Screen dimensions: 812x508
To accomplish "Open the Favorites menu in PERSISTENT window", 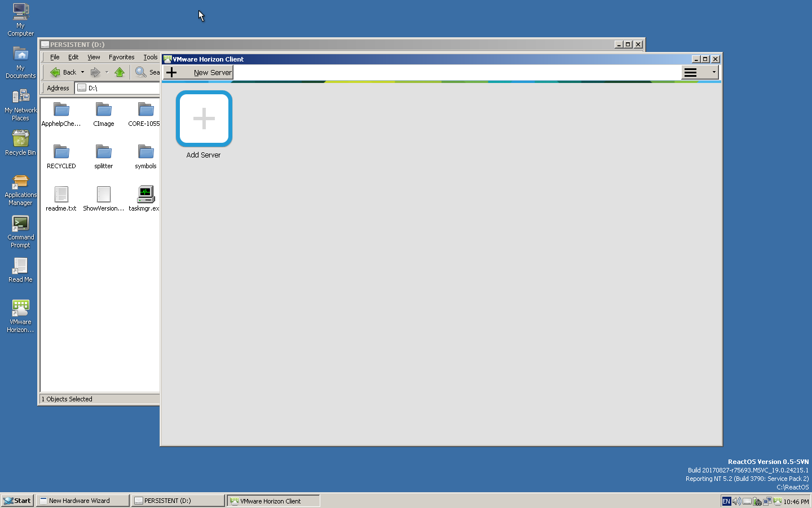I will [x=121, y=57].
